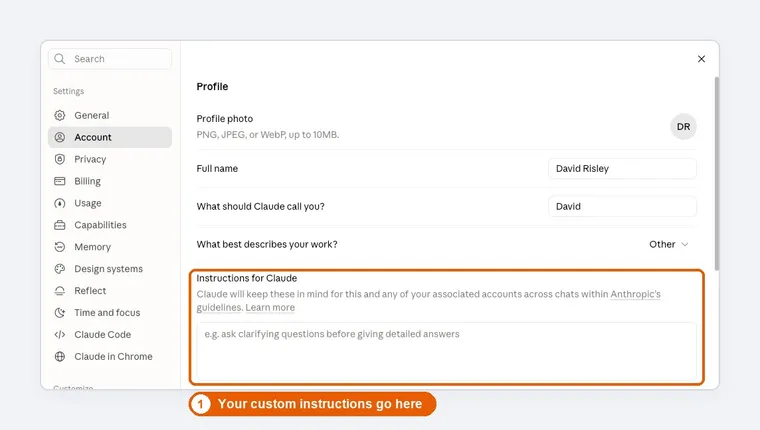The height and width of the screenshot is (430, 760).
Task: Click the Search settings field
Action: (110, 59)
